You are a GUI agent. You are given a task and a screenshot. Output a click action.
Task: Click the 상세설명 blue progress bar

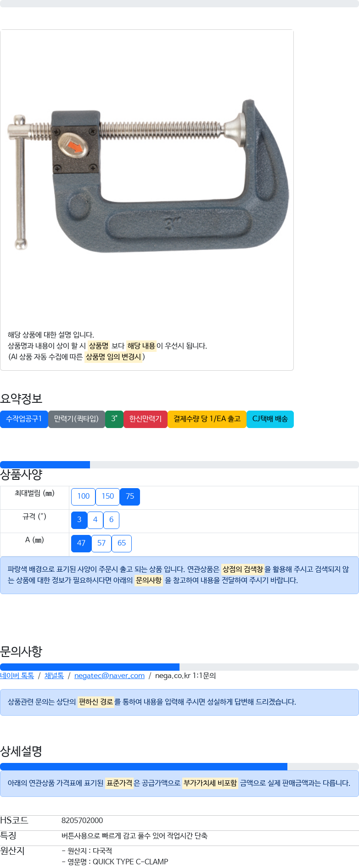click(x=144, y=767)
